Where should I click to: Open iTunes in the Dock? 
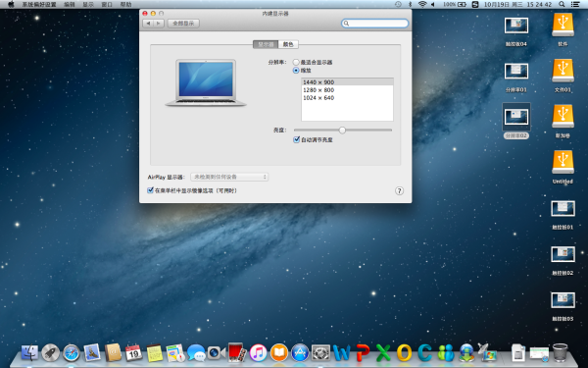[258, 353]
